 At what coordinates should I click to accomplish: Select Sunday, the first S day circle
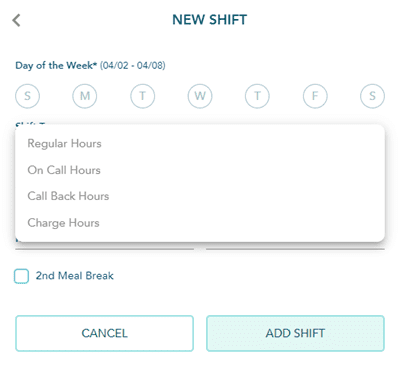[27, 96]
